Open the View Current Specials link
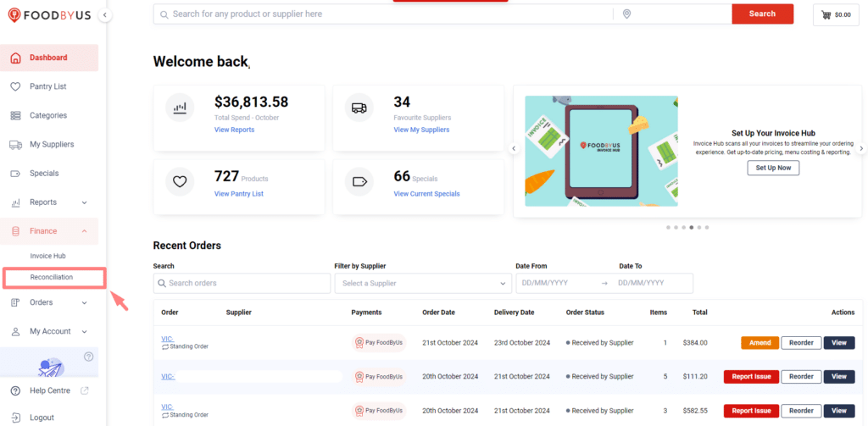This screenshot has width=868, height=426. tap(426, 194)
